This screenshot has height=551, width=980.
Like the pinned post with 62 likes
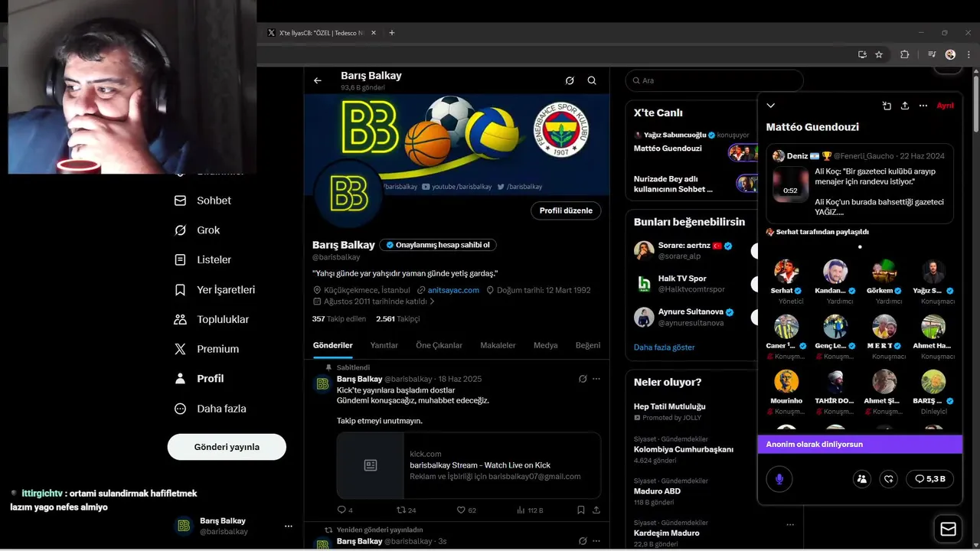(466, 510)
